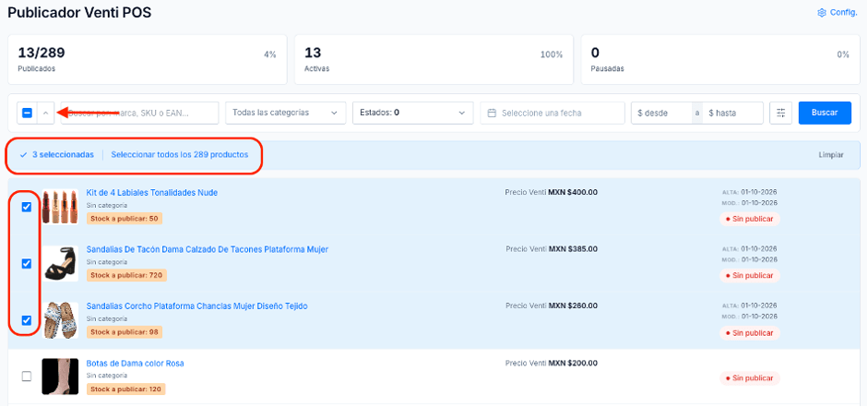
Task: Click the advanced filters sliders icon
Action: coord(780,113)
